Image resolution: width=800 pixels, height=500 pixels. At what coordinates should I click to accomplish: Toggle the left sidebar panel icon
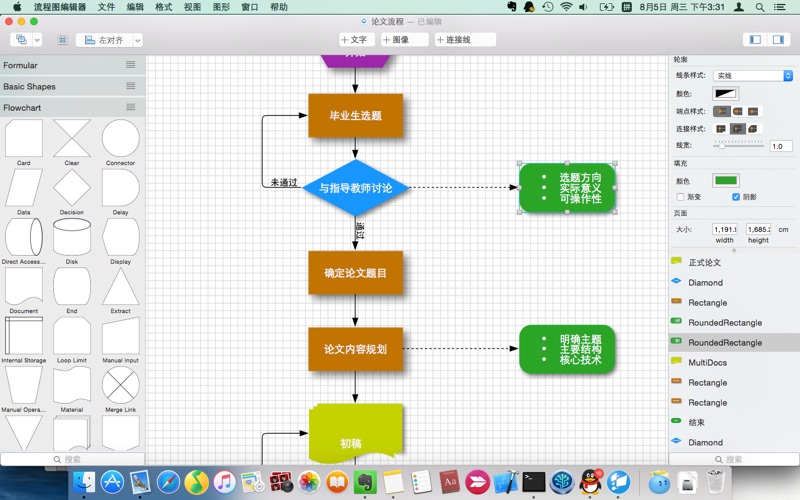click(x=754, y=40)
